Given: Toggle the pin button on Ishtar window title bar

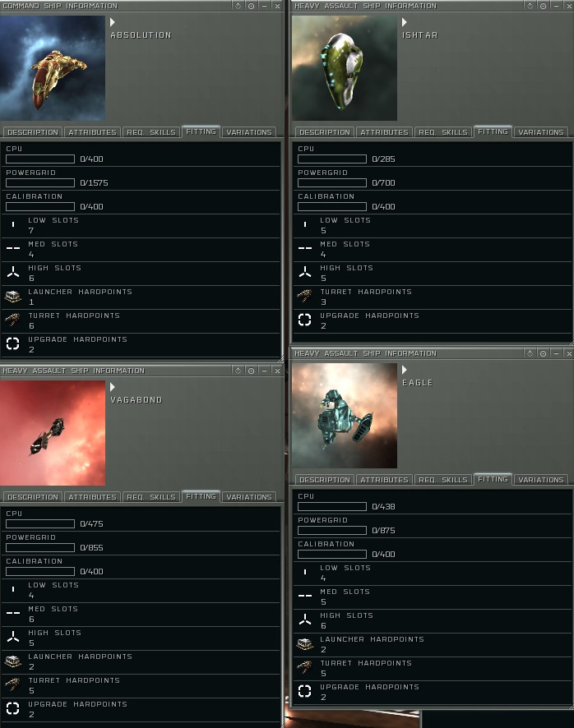Looking at the screenshot, I should [543, 6].
